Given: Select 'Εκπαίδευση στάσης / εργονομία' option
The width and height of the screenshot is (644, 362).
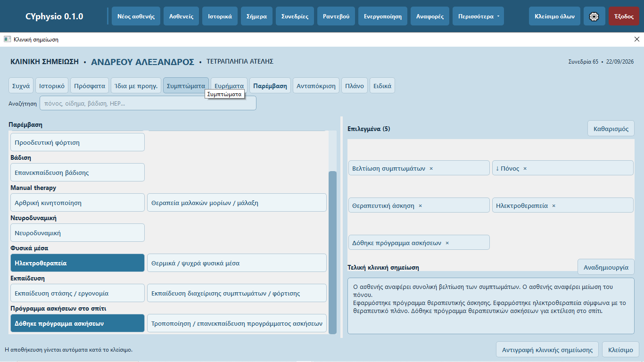Looking at the screenshot, I should point(77,293).
